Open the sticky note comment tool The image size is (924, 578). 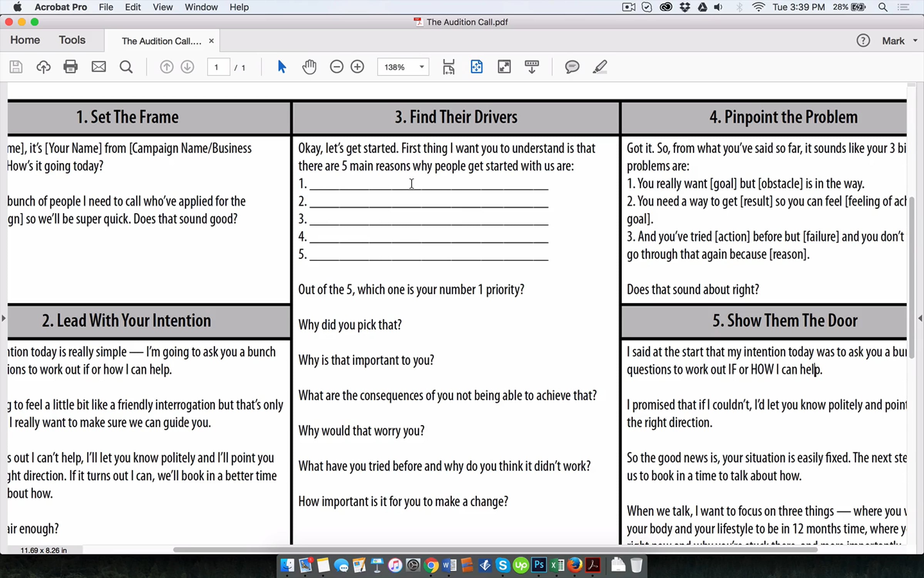(572, 67)
